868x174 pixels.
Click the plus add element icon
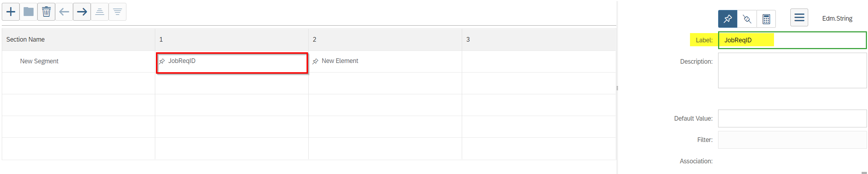(x=11, y=12)
